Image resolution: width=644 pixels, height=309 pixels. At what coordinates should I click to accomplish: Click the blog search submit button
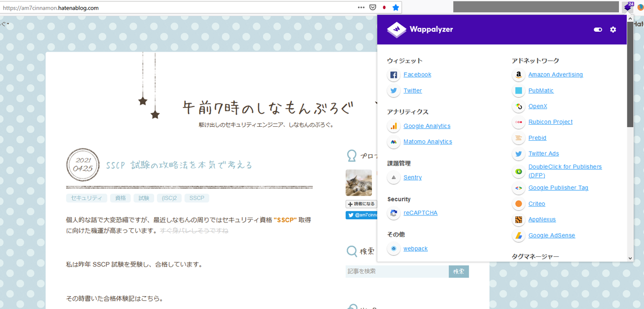(x=459, y=271)
